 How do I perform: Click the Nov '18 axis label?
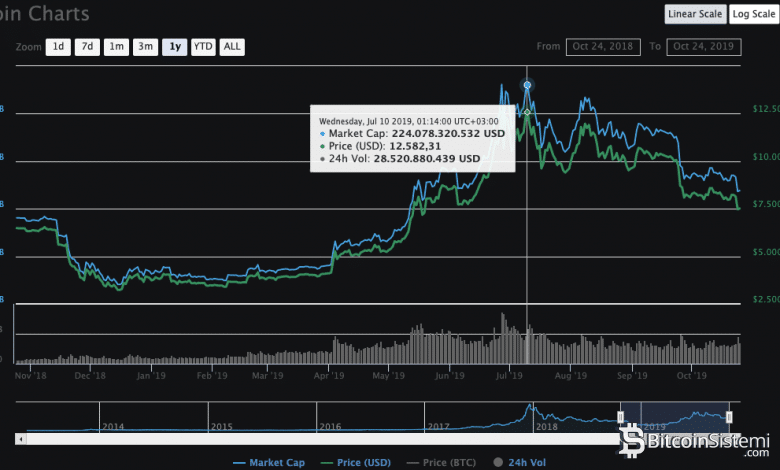30,376
